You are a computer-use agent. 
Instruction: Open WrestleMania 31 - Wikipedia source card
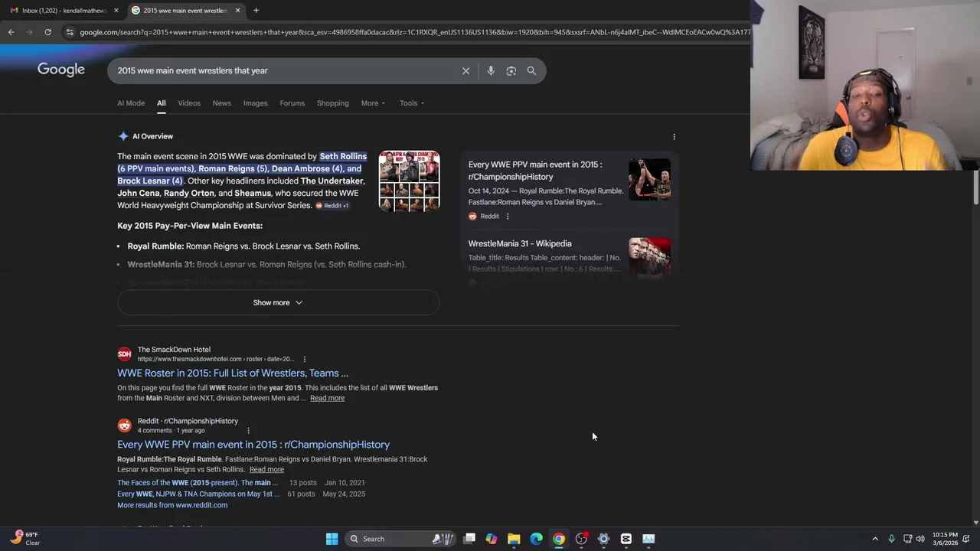click(520, 243)
